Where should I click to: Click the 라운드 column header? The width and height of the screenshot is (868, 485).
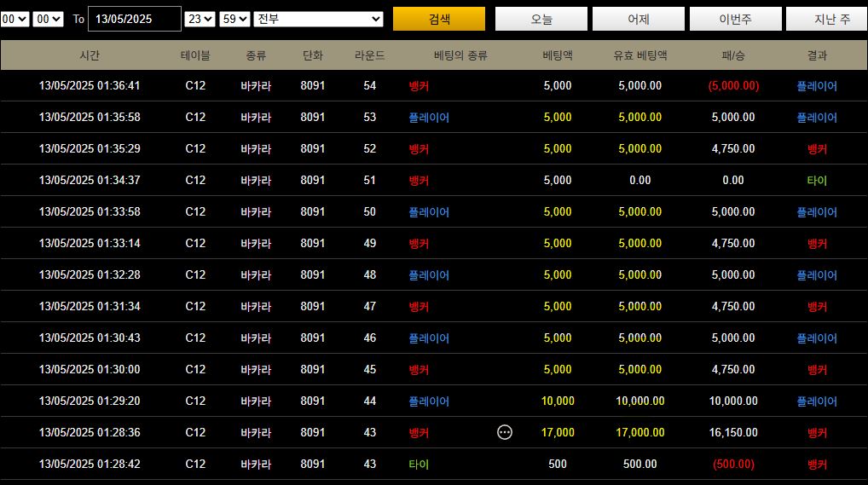pyautogui.click(x=370, y=55)
